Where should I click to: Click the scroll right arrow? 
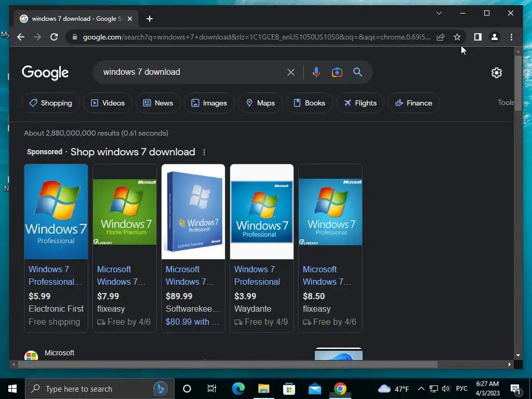(509, 364)
